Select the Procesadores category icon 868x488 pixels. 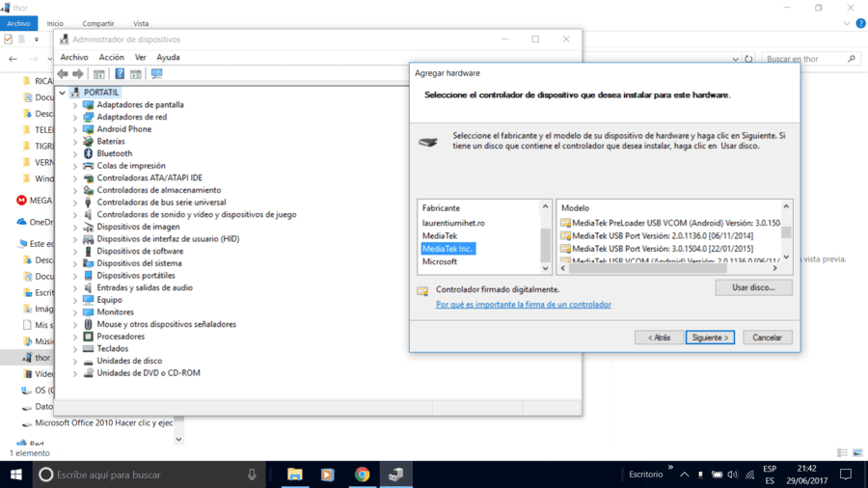[x=88, y=337]
